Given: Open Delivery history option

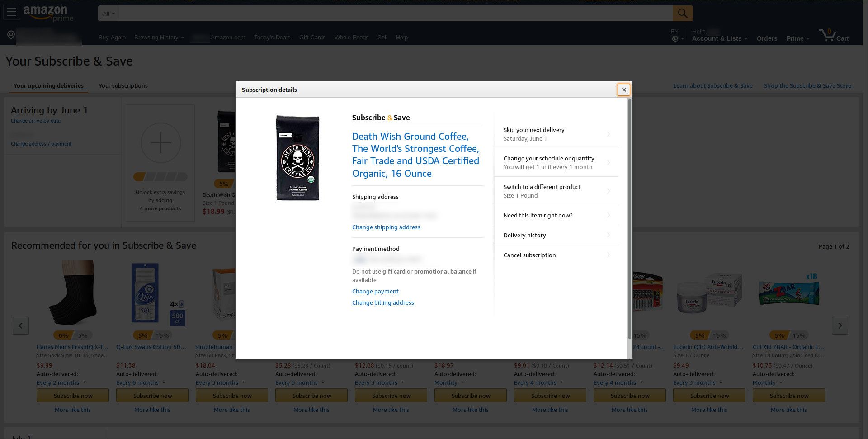Looking at the screenshot, I should click(557, 235).
